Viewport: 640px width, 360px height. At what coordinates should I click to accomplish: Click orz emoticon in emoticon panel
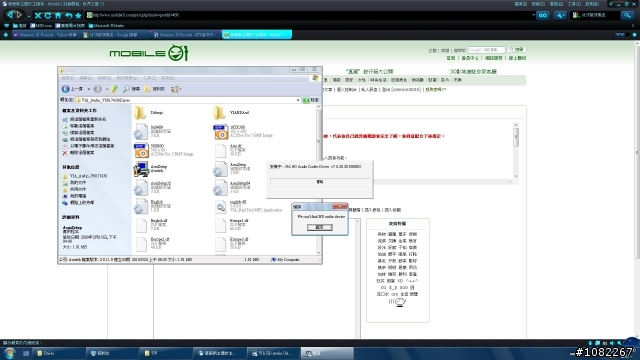pyautogui.click(x=394, y=294)
